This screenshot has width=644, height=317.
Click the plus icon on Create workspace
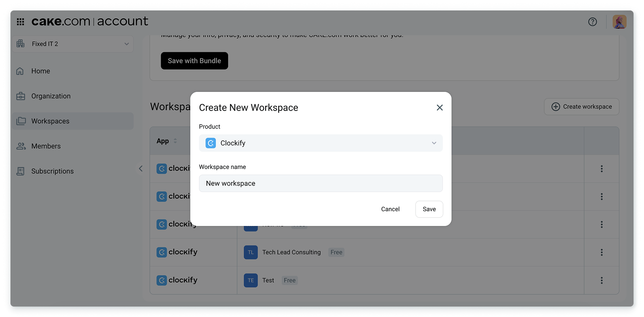556,106
